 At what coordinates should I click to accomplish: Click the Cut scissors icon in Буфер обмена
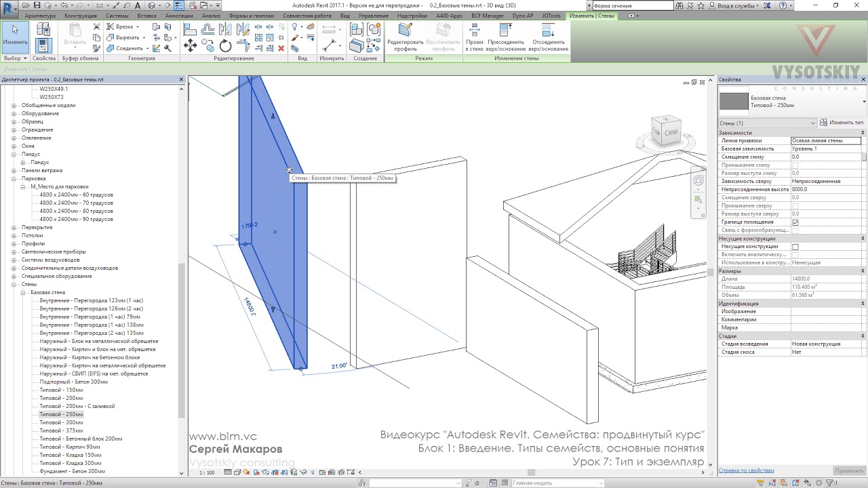click(96, 27)
